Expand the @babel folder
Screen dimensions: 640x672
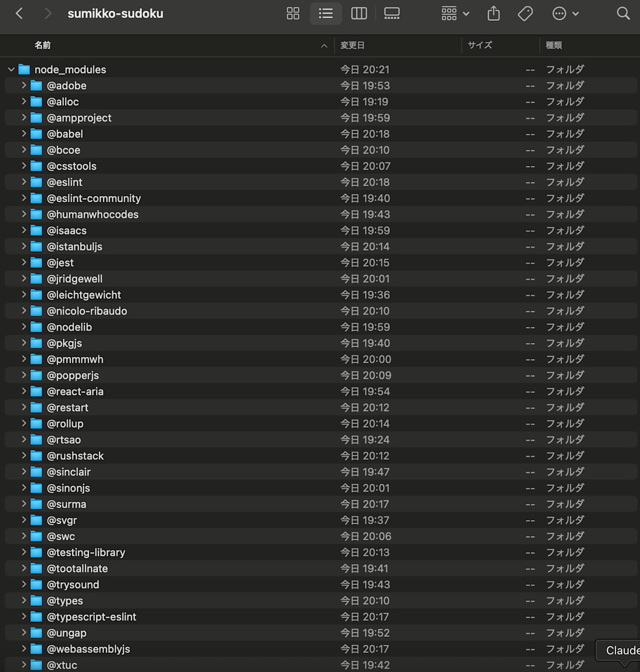tap(23, 133)
